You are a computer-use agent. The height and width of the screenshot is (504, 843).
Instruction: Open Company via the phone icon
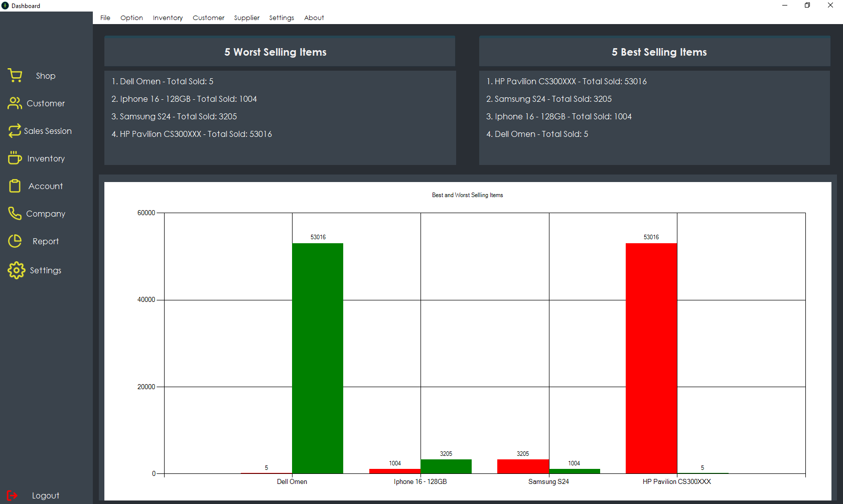(x=15, y=214)
